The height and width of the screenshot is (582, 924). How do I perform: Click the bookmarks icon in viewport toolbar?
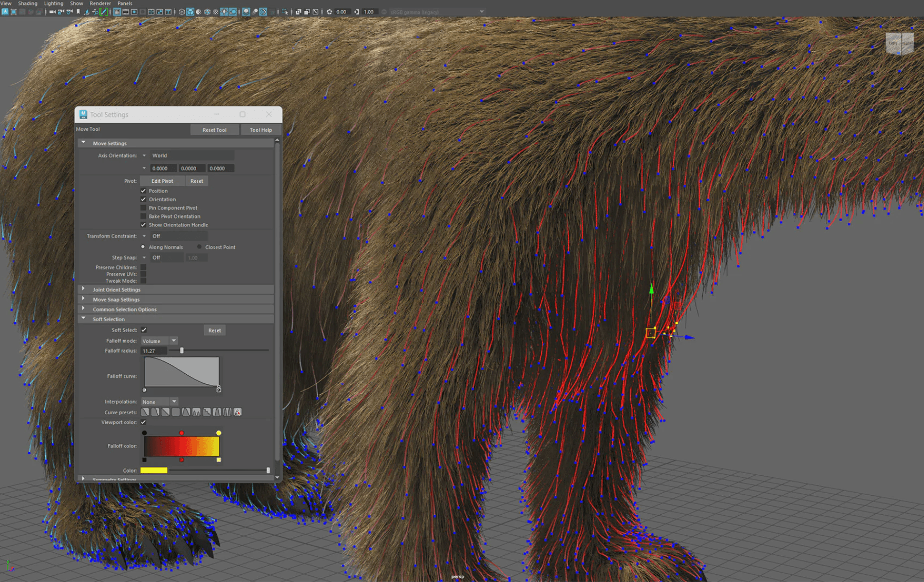[78, 12]
